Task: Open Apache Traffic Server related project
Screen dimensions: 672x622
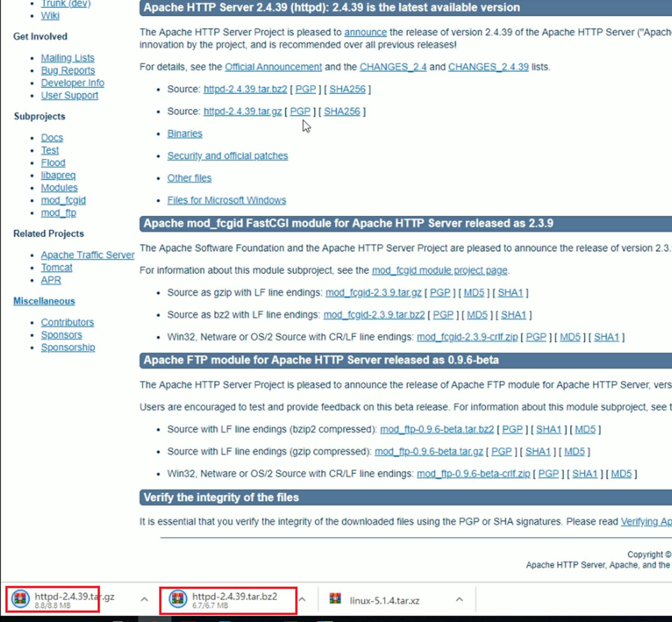Action: click(88, 255)
